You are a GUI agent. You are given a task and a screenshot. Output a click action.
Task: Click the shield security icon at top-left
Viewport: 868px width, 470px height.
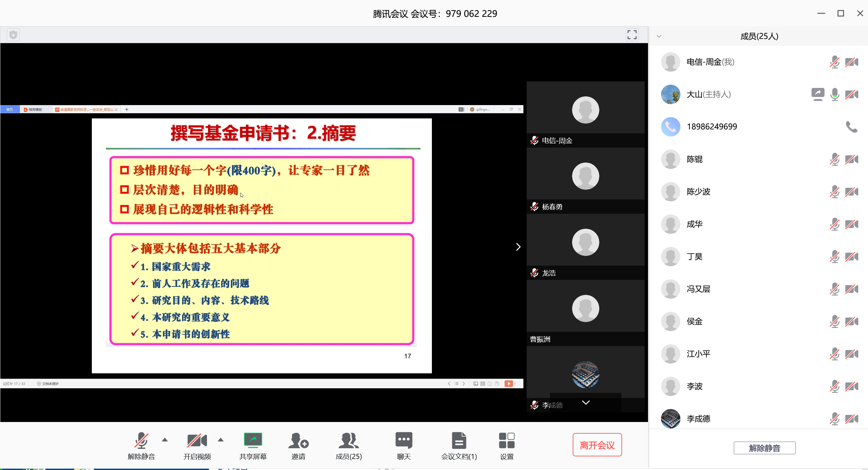click(x=14, y=35)
